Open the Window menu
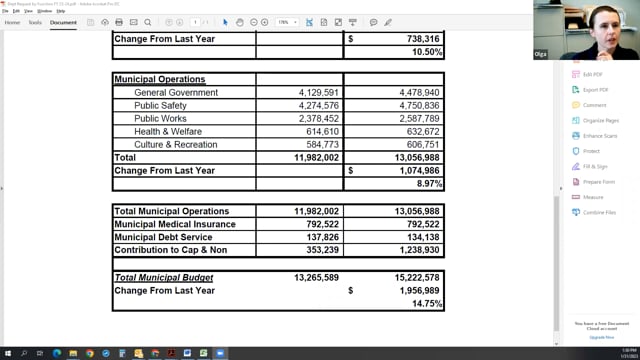Screen dimensions: 640x360 (44, 11)
